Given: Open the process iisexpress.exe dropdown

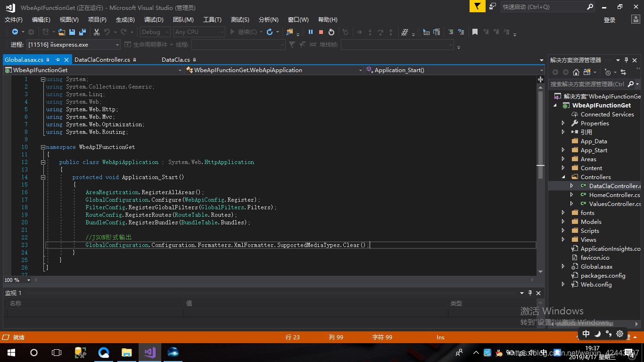Looking at the screenshot, I should click(74, 45).
